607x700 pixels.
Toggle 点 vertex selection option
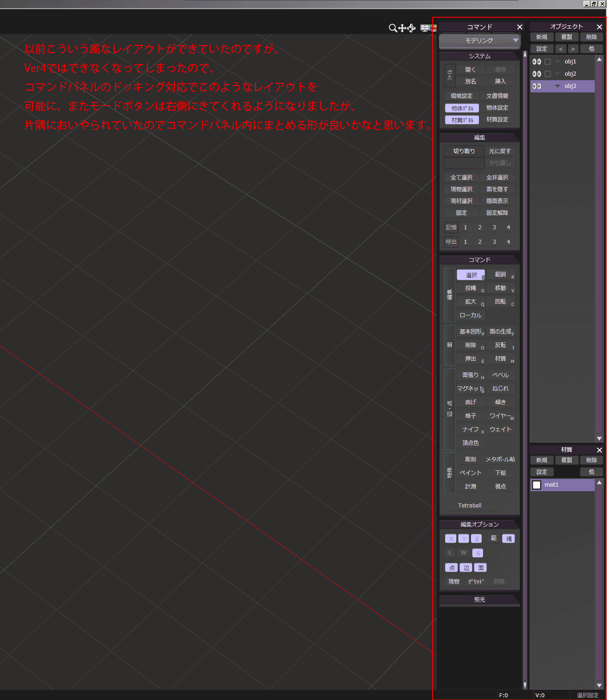(452, 568)
